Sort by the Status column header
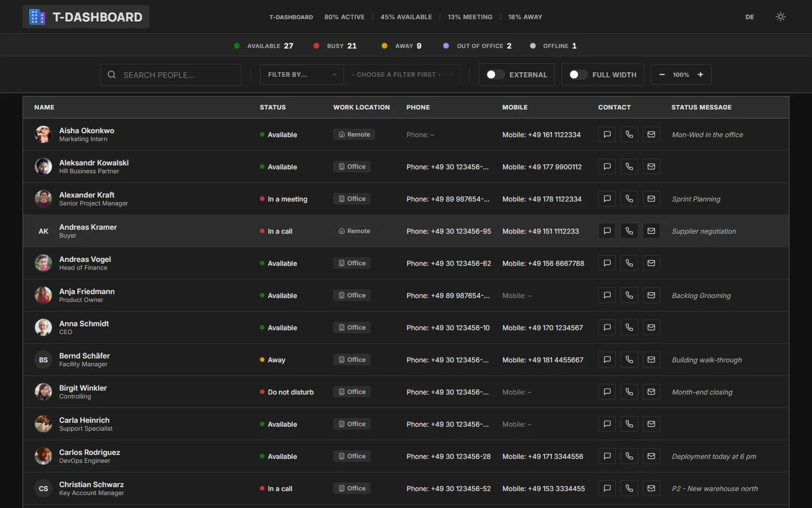The width and height of the screenshot is (812, 508). [273, 107]
